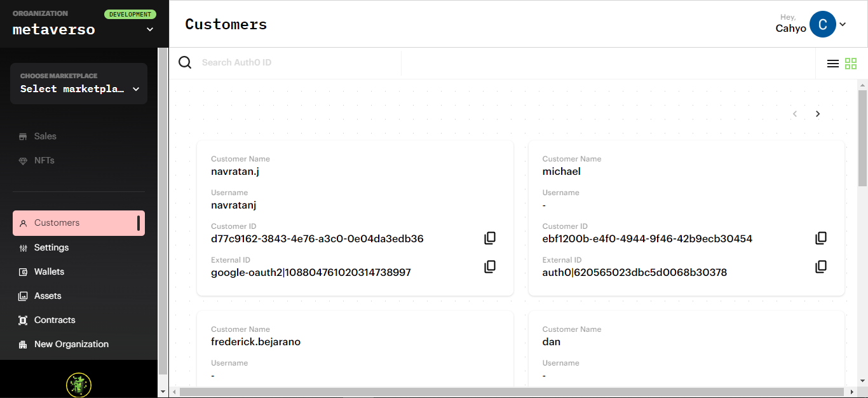Screen dimensions: 868x398
Task: Click customer name michael
Action: [x=561, y=172]
